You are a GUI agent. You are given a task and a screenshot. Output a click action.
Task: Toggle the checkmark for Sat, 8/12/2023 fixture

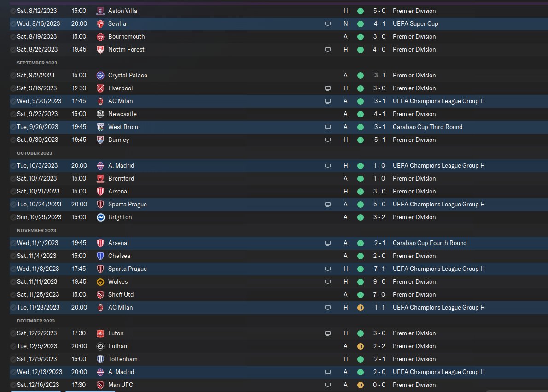(x=13, y=11)
